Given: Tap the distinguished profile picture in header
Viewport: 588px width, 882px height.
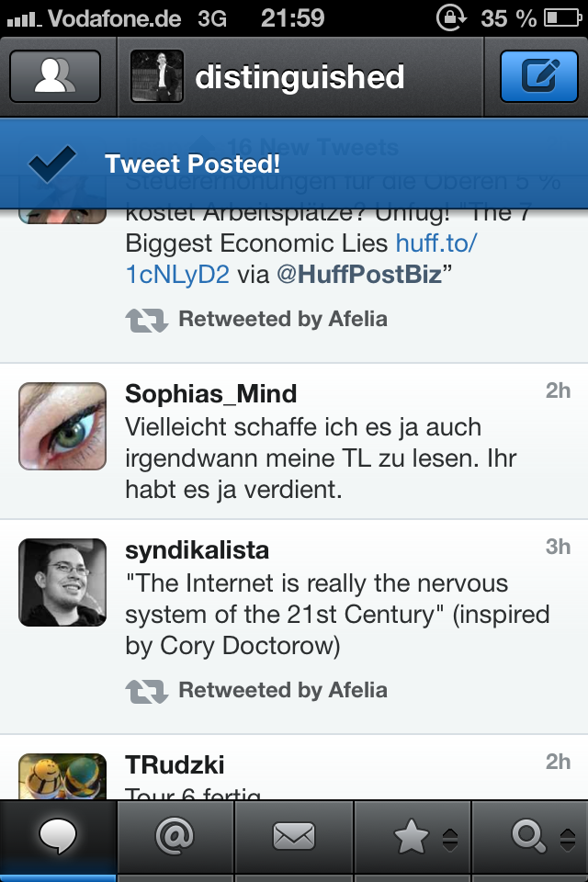Looking at the screenshot, I should tap(157, 76).
